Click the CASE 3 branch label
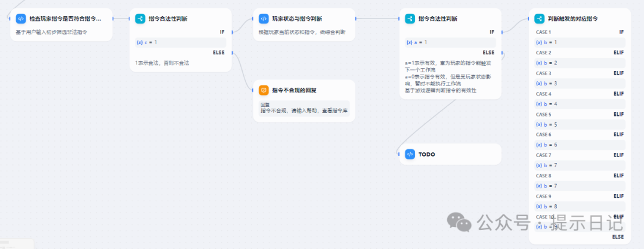Screen dimensions: 644x249 [543, 73]
